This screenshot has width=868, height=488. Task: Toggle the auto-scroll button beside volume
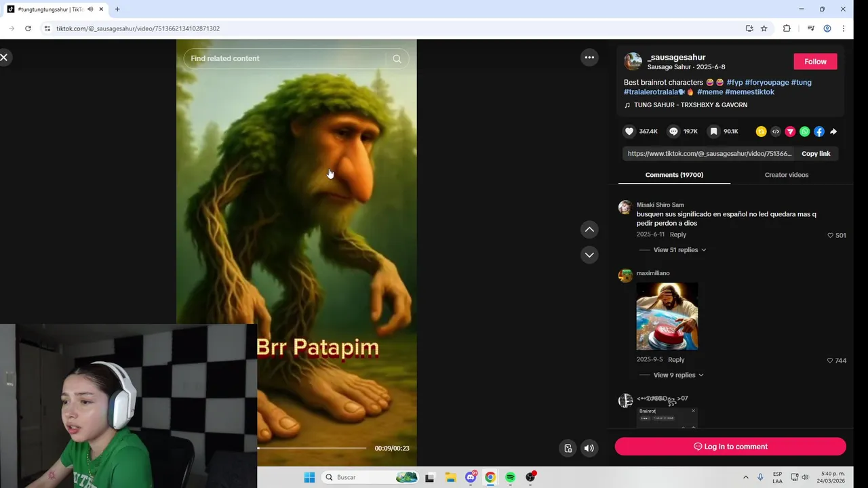pyautogui.click(x=568, y=448)
